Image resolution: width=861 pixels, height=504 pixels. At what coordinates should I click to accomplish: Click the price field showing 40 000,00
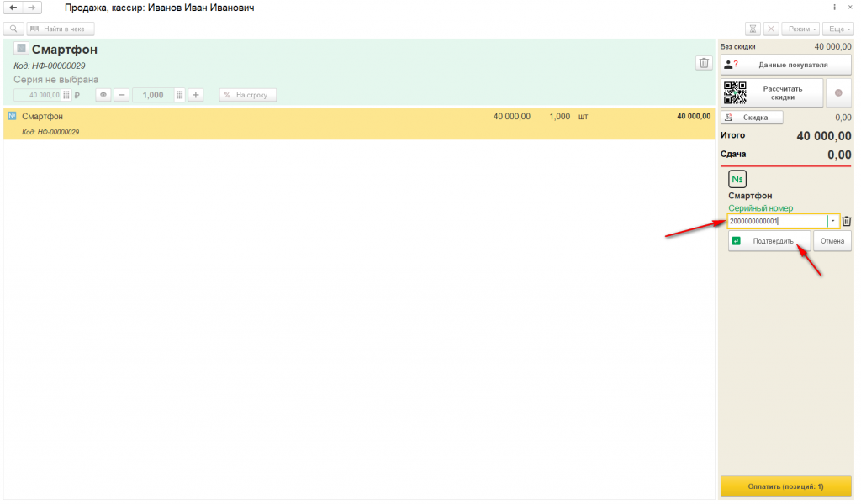38,95
